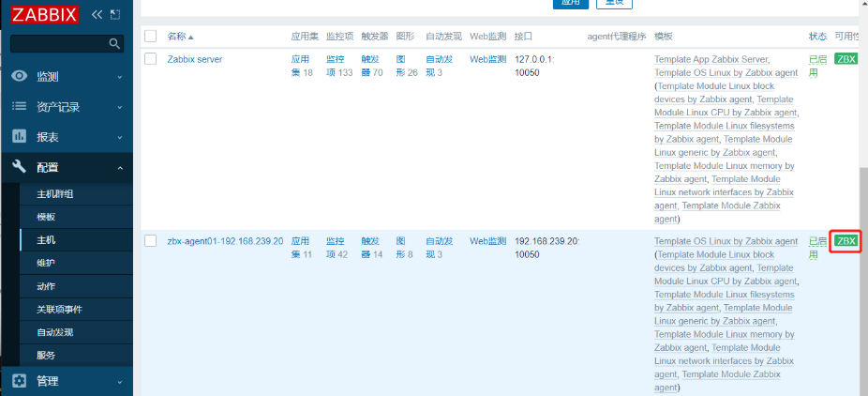
Task: Click ZBX availability badge for Zabbix server
Action: click(846, 59)
